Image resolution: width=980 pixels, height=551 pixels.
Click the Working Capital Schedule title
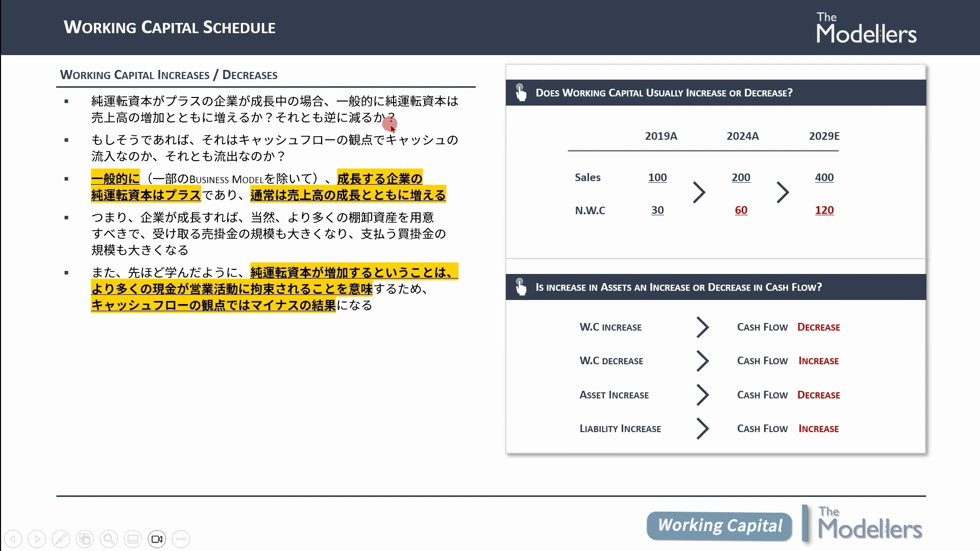[169, 27]
